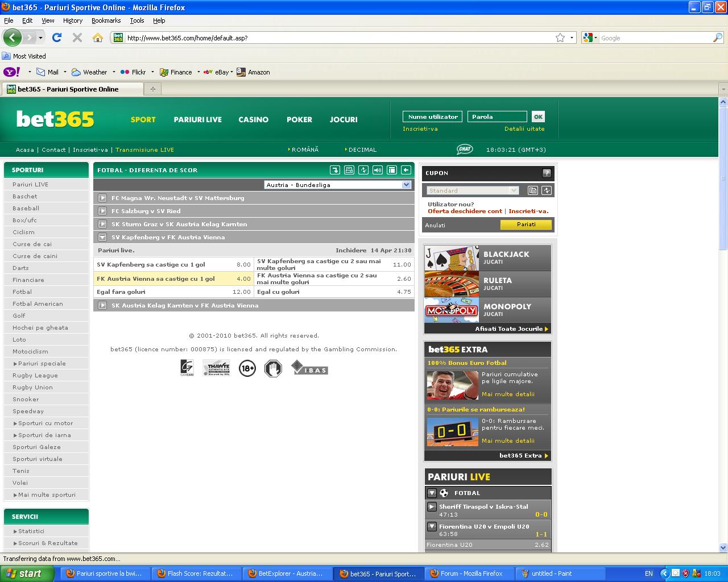This screenshot has width=728, height=582.
Task: Open the CASINO tab
Action: [254, 119]
